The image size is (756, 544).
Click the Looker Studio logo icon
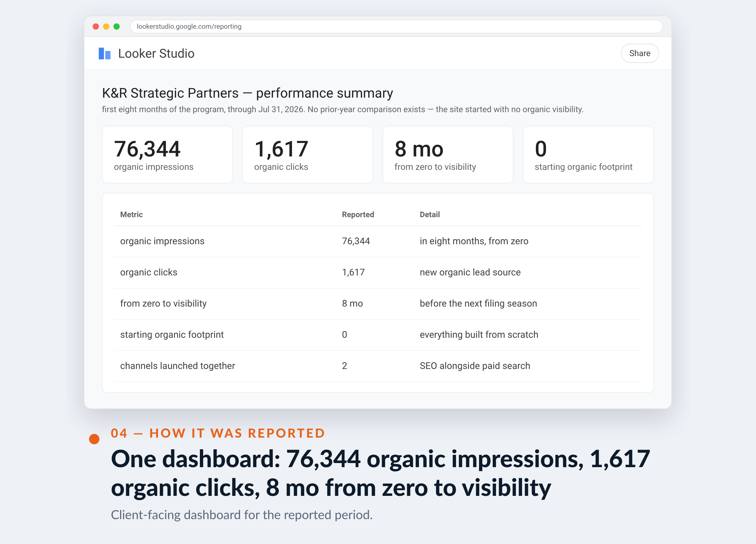pyautogui.click(x=104, y=53)
